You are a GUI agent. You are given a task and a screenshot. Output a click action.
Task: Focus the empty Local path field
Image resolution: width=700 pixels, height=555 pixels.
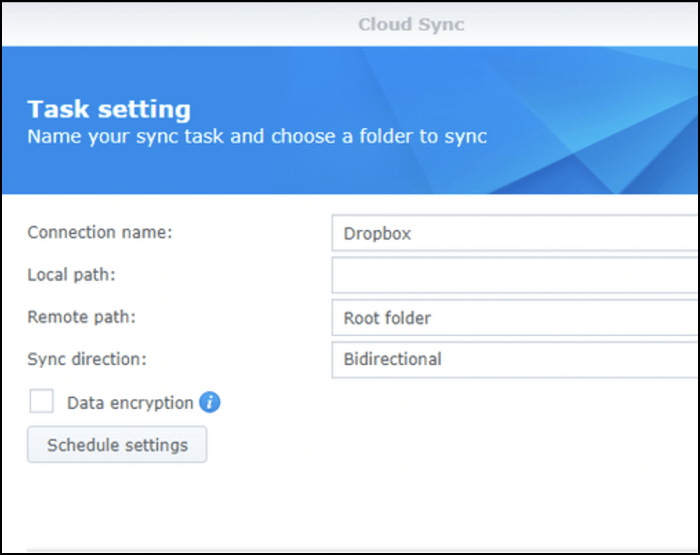515,275
